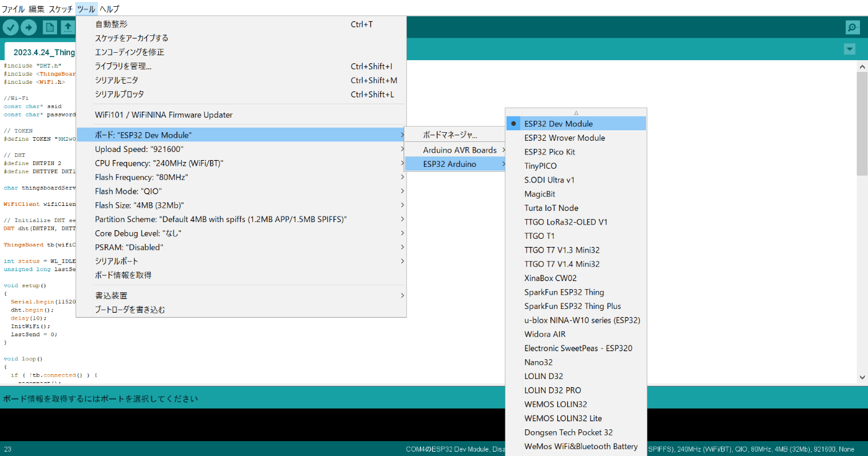Choose SparkFun ESP32 Thing Plus

coord(577,306)
